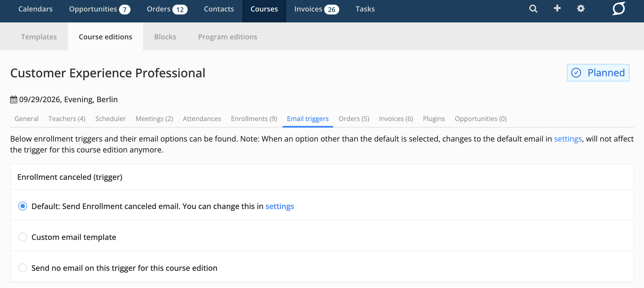Click the checkmark icon in Planned badge
This screenshot has height=288, width=644.
(576, 73)
